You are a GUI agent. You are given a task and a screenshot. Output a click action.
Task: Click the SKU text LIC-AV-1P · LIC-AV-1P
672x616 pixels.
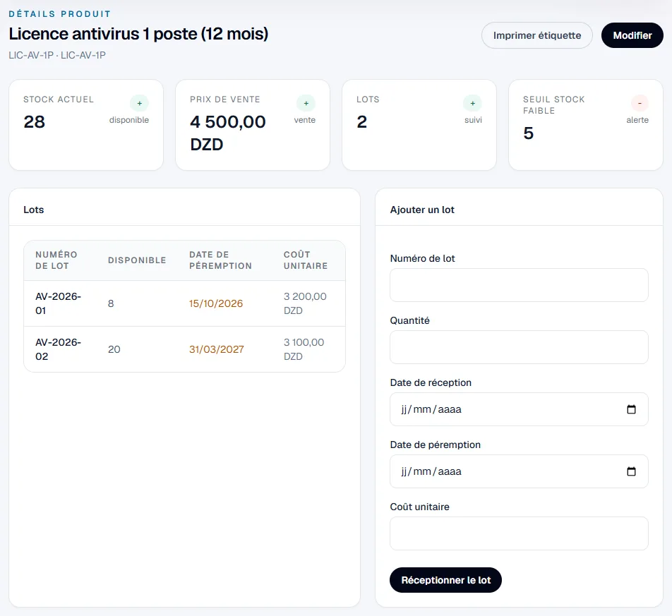(x=57, y=55)
